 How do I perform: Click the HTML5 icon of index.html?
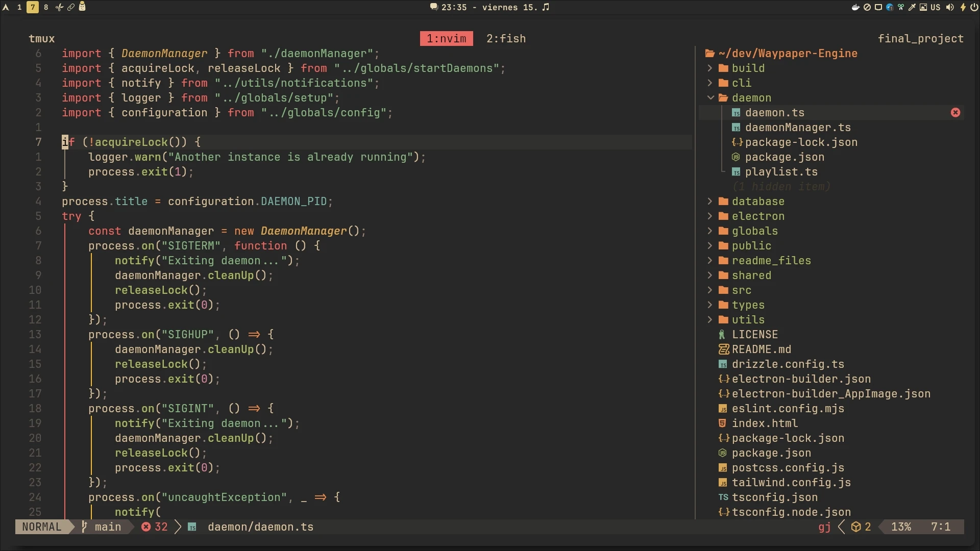coord(722,423)
